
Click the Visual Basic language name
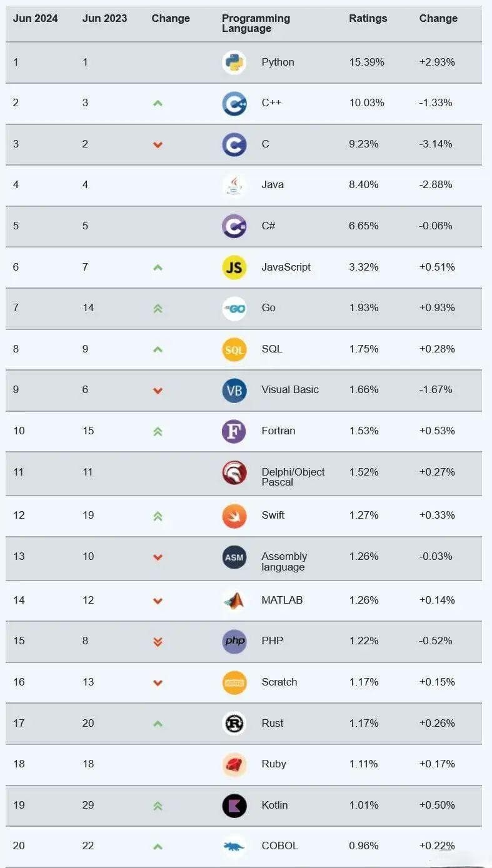pyautogui.click(x=290, y=389)
